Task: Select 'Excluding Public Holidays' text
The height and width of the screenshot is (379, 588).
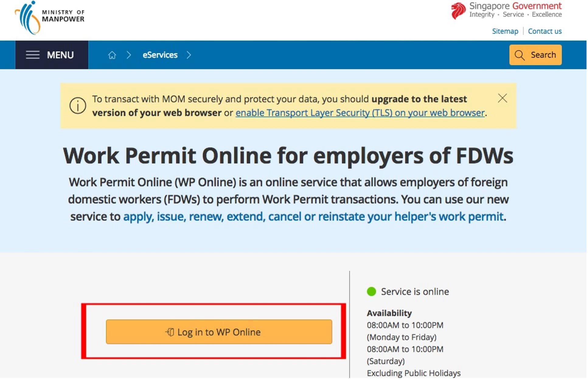Action: click(414, 373)
